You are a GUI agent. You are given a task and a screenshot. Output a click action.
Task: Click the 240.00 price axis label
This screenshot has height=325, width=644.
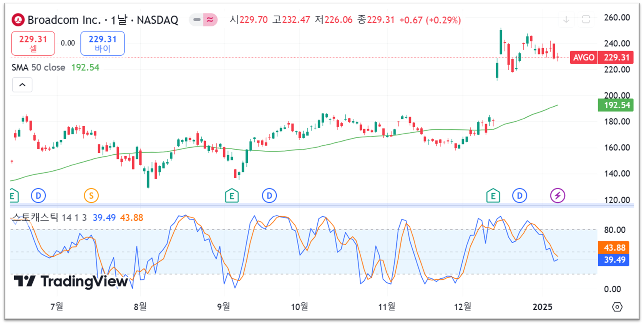[x=617, y=43]
